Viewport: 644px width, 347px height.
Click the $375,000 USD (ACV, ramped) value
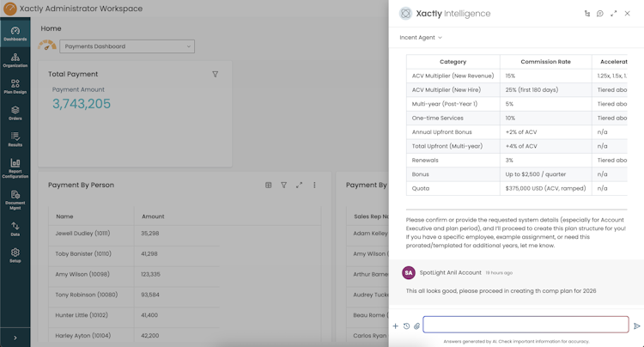(545, 188)
